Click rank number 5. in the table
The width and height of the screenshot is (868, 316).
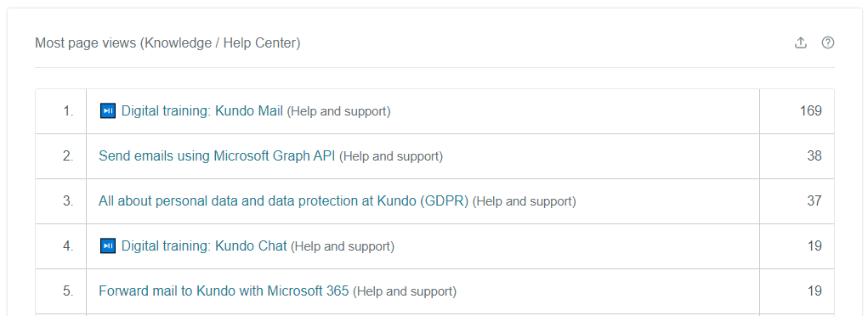click(x=68, y=291)
